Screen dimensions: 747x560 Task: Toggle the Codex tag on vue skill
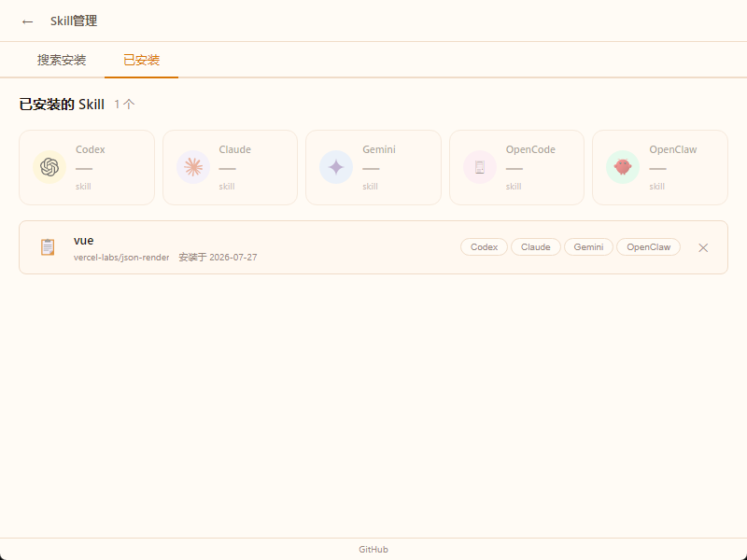484,247
